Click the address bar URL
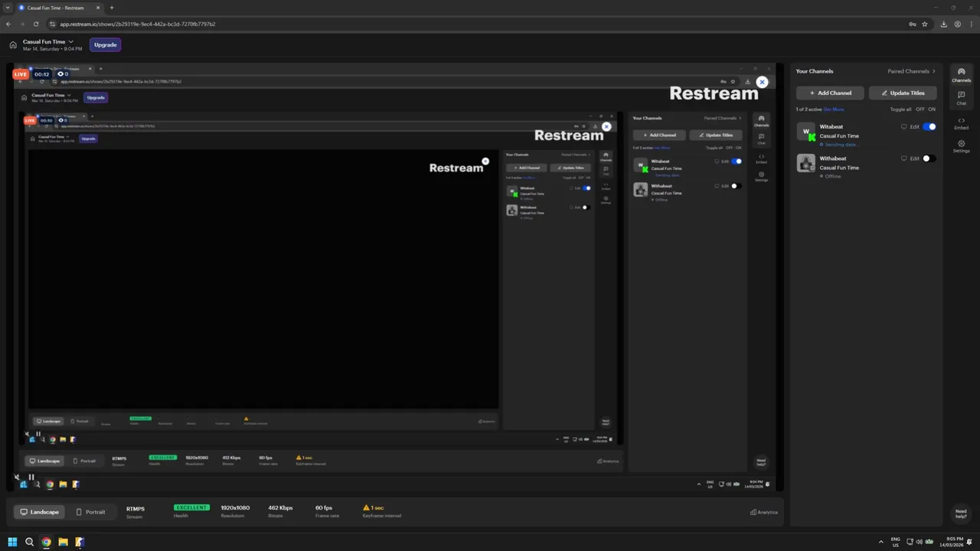 [138, 24]
